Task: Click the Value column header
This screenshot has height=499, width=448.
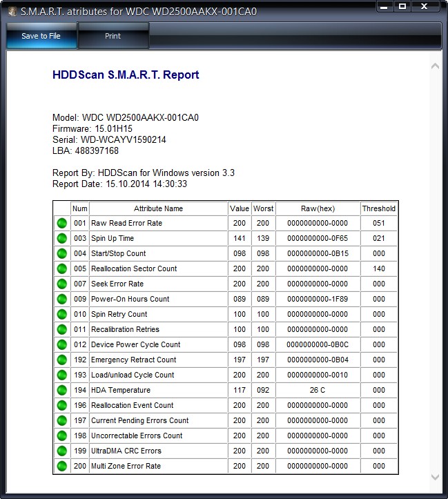Action: [240, 208]
